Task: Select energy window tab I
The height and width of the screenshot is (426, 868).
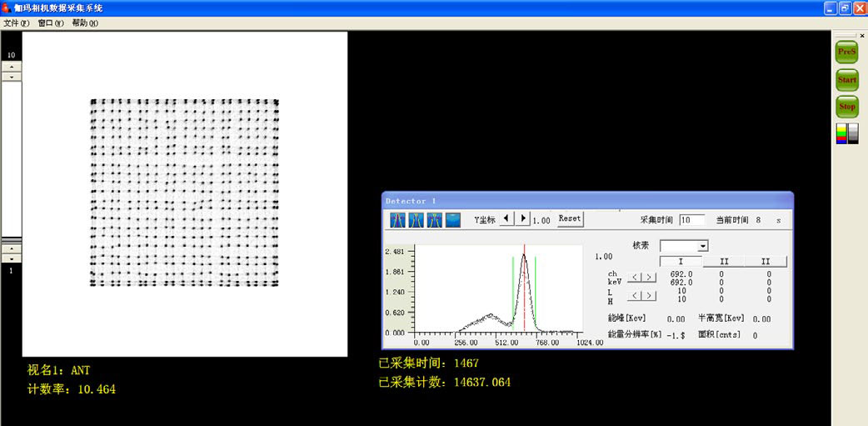Action: pyautogui.click(x=681, y=262)
